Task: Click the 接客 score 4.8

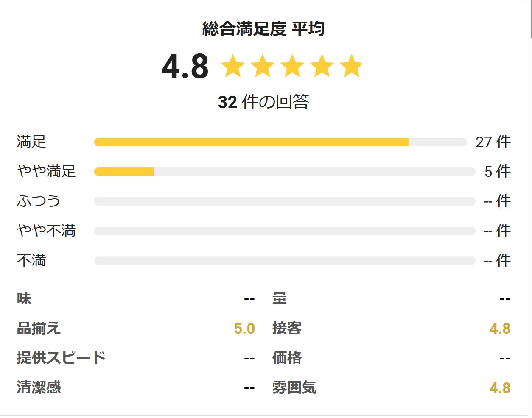Action: coord(500,329)
